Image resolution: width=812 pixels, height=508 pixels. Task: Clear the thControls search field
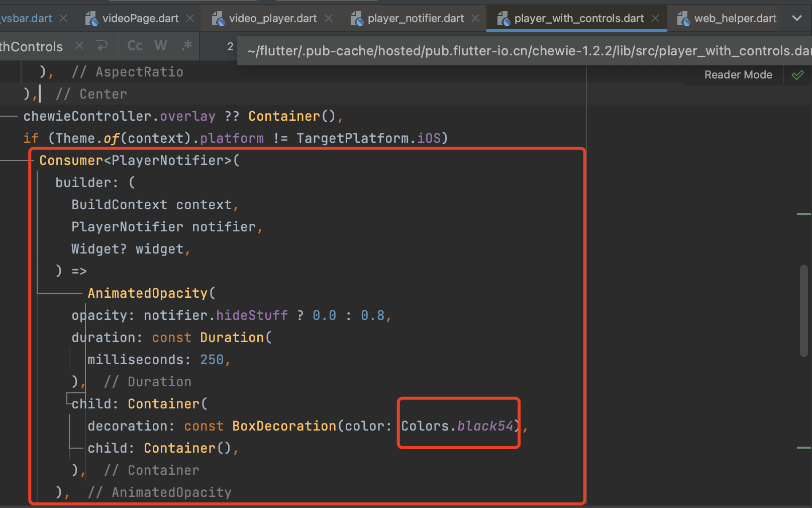(79, 46)
